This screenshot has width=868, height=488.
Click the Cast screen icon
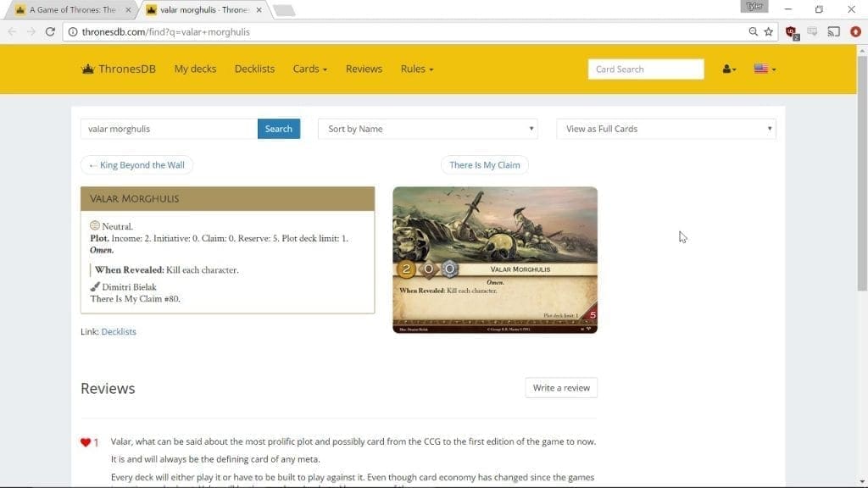point(834,32)
